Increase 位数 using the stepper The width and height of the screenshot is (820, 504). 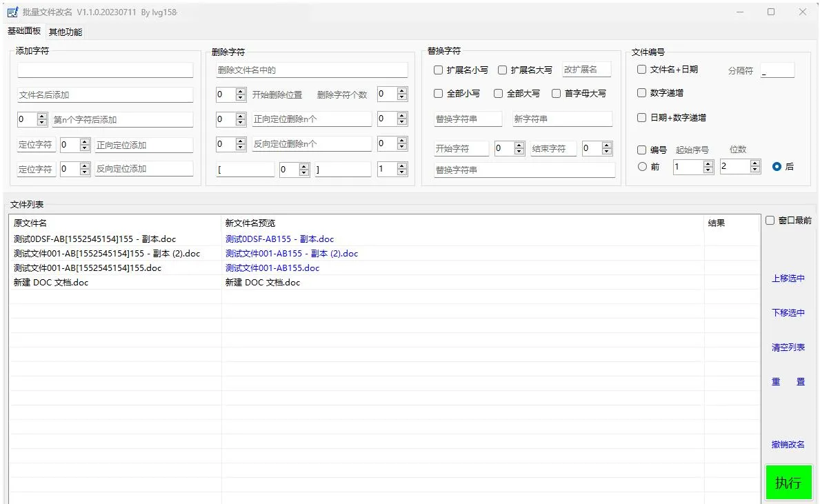click(754, 162)
